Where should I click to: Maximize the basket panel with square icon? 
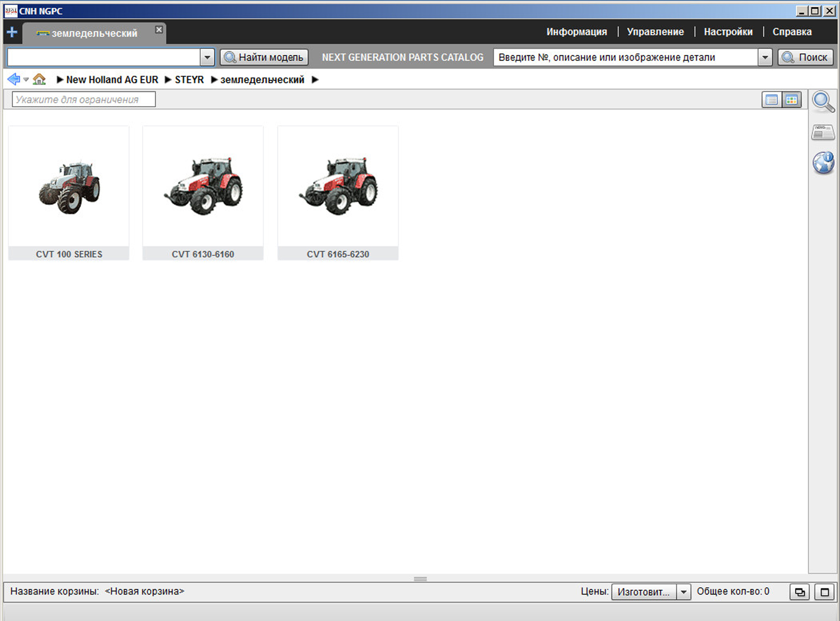click(825, 592)
